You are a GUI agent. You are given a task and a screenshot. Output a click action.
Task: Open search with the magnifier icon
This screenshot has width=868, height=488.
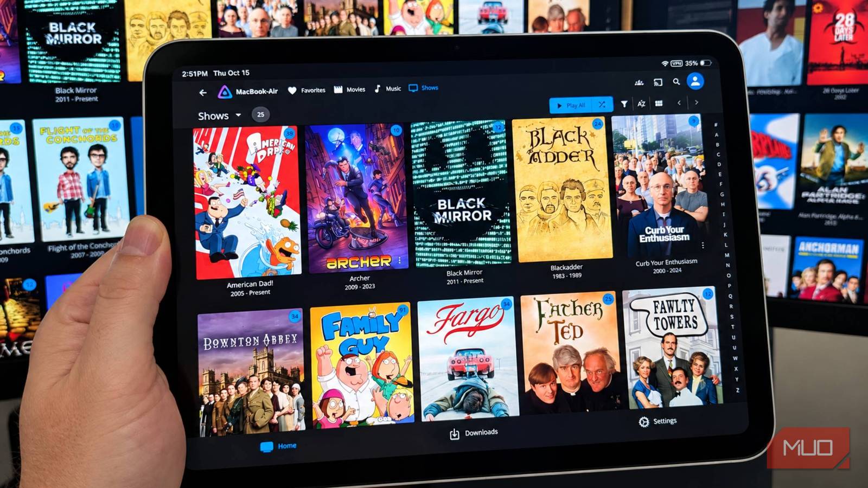pyautogui.click(x=676, y=82)
